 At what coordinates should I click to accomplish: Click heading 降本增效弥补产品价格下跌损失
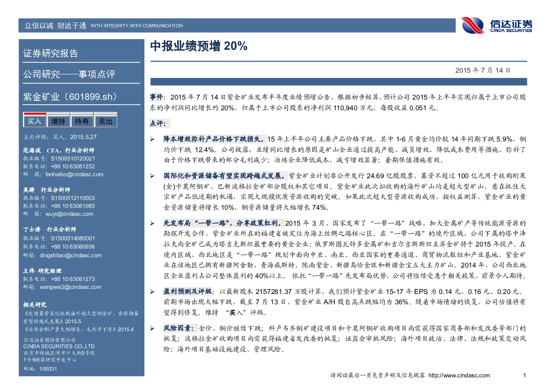point(214,139)
